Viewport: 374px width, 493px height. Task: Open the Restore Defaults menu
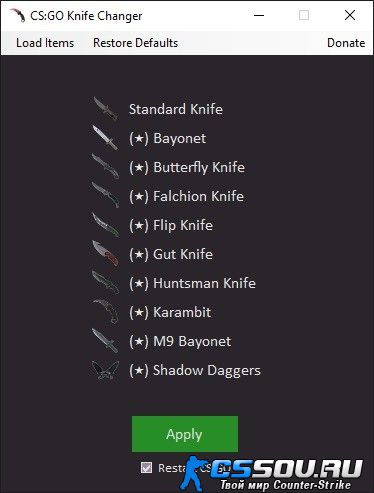(x=135, y=43)
